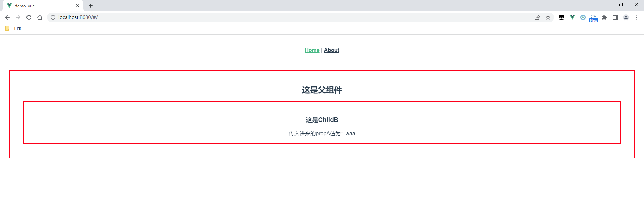The height and width of the screenshot is (214, 644).
Task: Click the blue circular eye extension icon
Action: click(x=583, y=17)
